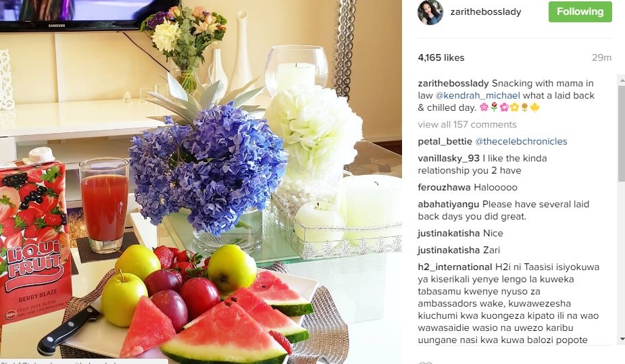The height and width of the screenshot is (364, 625).
Task: Expand view all 157 comments
Action: [467, 125]
